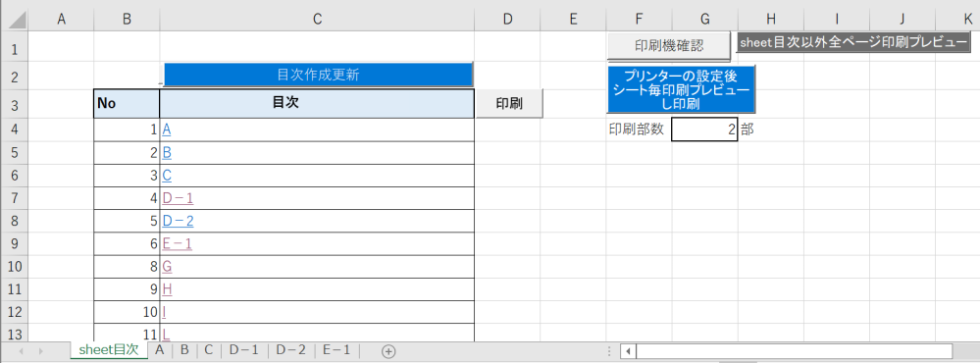The image size is (980, 363).
Task: Select row 3 header
Action: tap(15, 105)
